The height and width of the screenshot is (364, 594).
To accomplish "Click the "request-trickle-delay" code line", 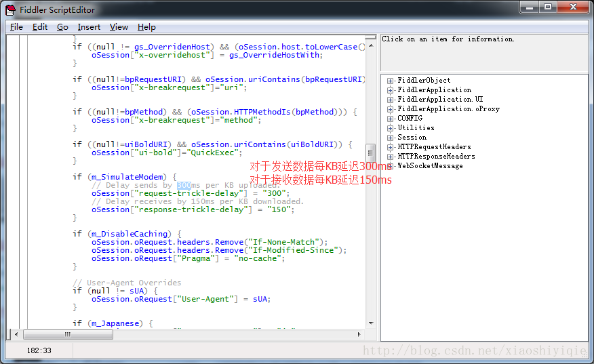I will [x=191, y=193].
